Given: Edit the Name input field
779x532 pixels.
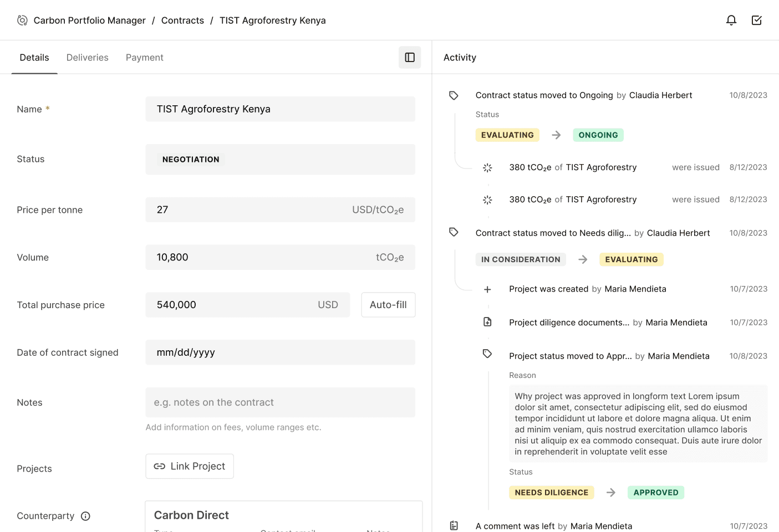Looking at the screenshot, I should 281,109.
